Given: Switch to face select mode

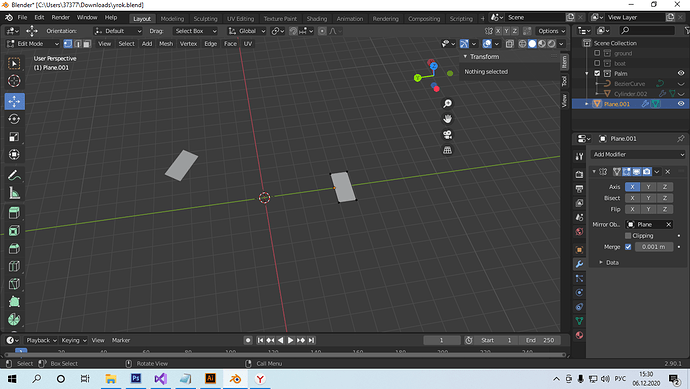Looking at the screenshot, I should coord(87,44).
